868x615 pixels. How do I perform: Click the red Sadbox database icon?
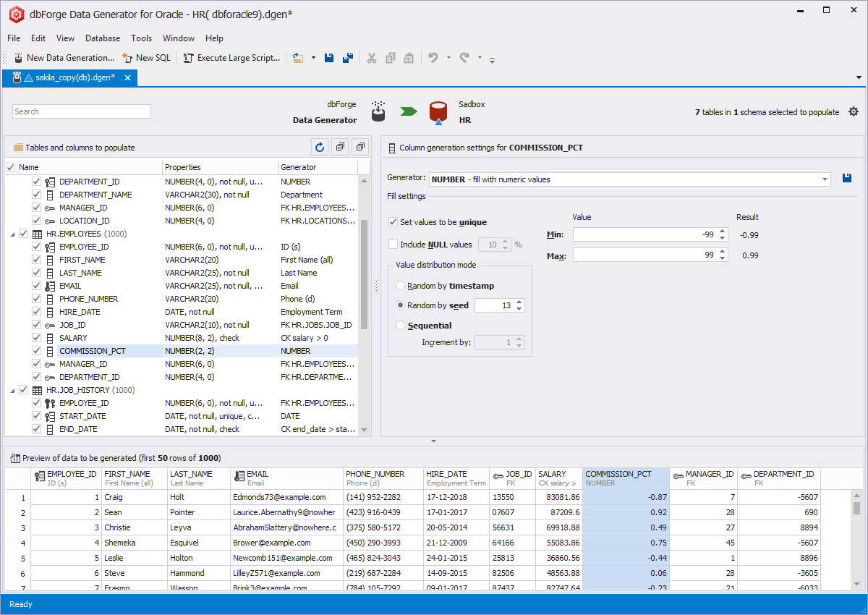point(438,111)
